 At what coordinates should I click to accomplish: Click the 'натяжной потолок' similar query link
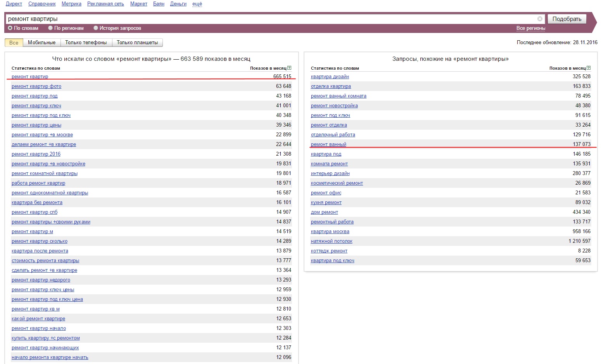(x=332, y=241)
